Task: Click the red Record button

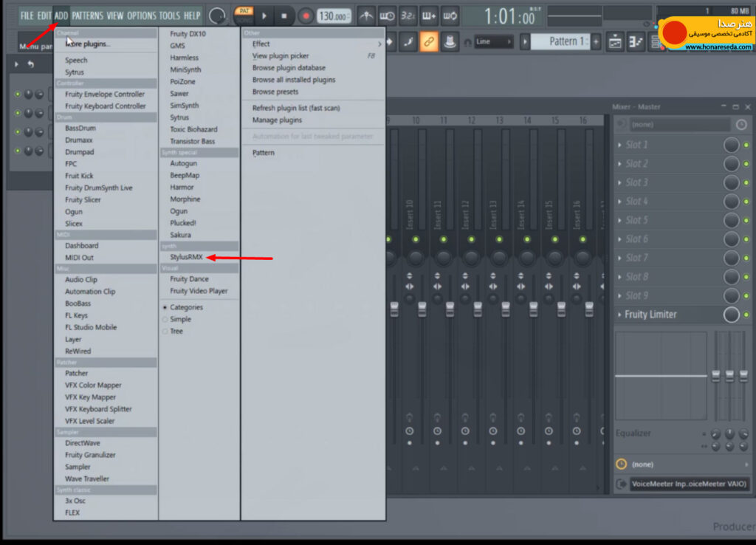Action: point(306,16)
